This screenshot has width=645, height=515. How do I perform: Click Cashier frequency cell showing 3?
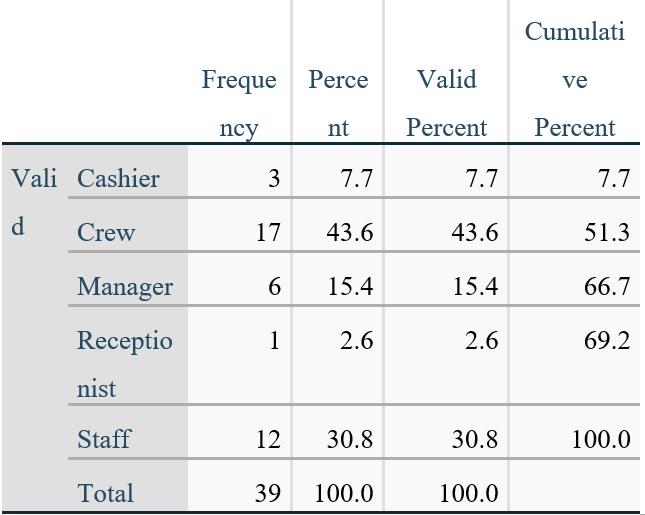click(x=274, y=179)
